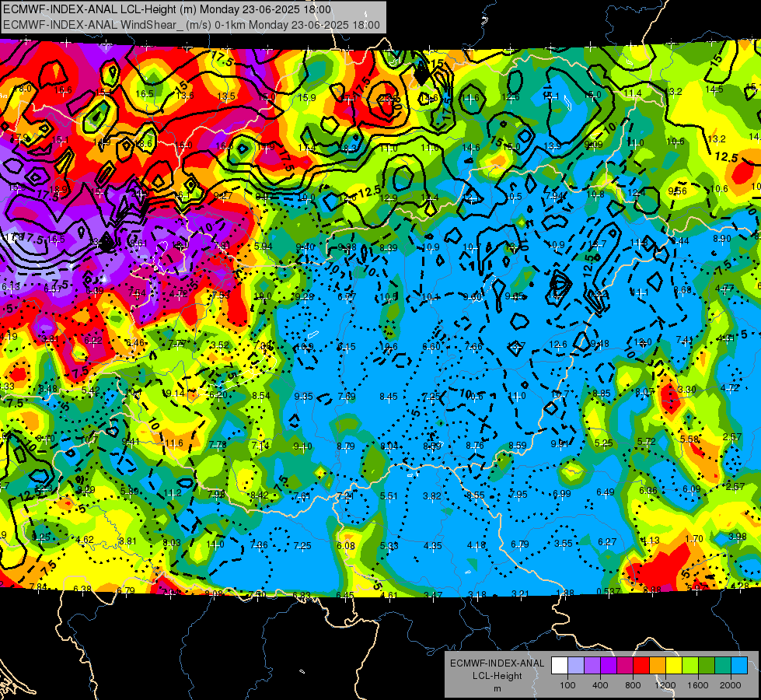Click the grid value 1.88

click(565, 593)
